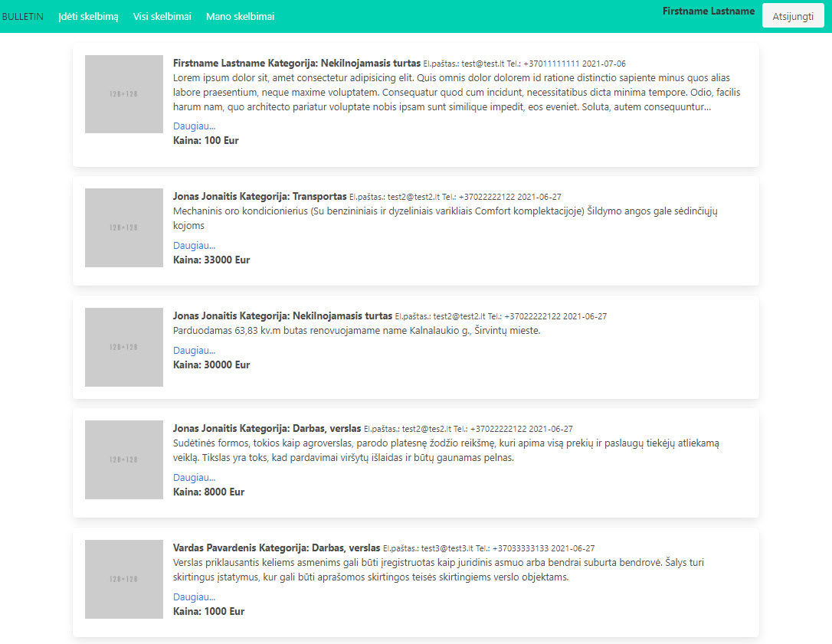Select the title of the Transportas listing
The image size is (832, 644).
click(259, 196)
